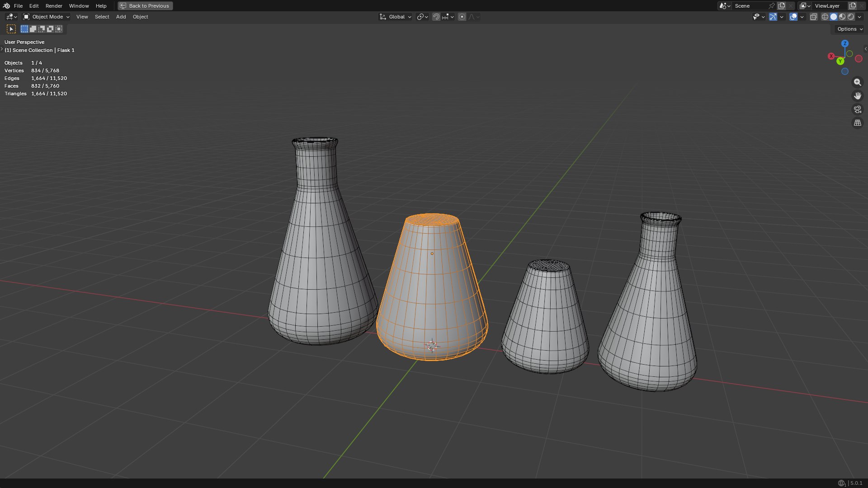
Task: Click the New Scene duplicate icon
Action: tap(782, 6)
